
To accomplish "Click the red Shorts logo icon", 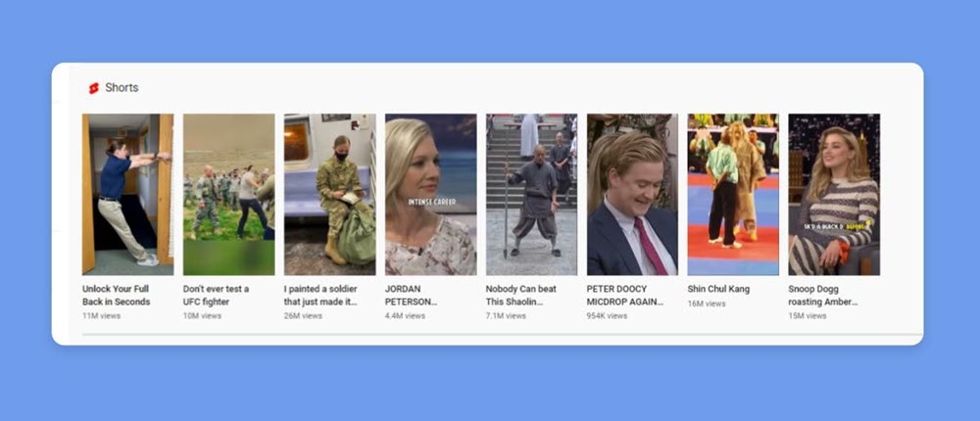I will [x=94, y=88].
